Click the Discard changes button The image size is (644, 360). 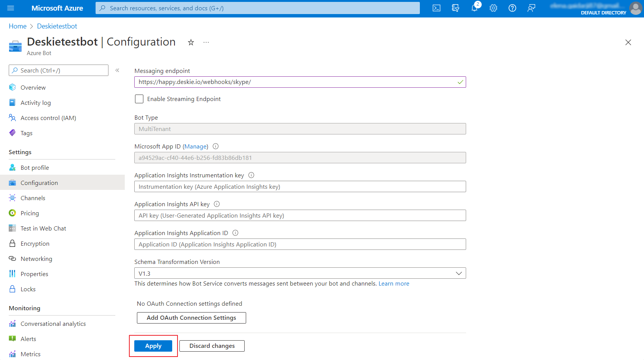point(212,346)
